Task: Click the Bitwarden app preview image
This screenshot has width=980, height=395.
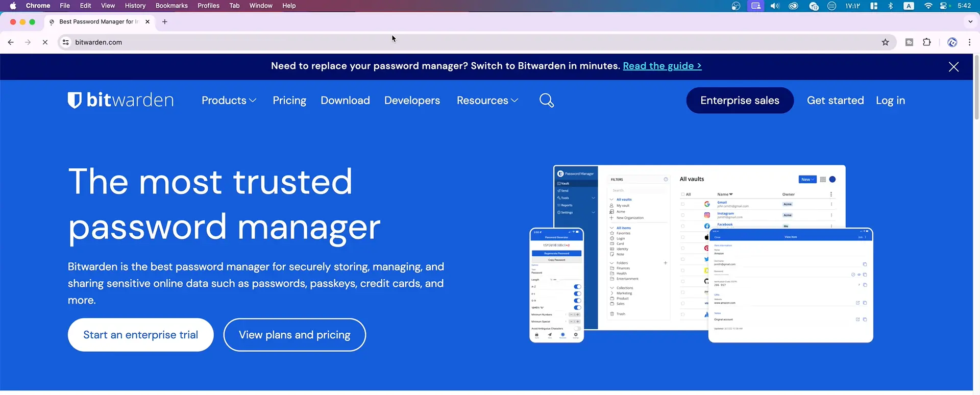Action: [x=701, y=254]
